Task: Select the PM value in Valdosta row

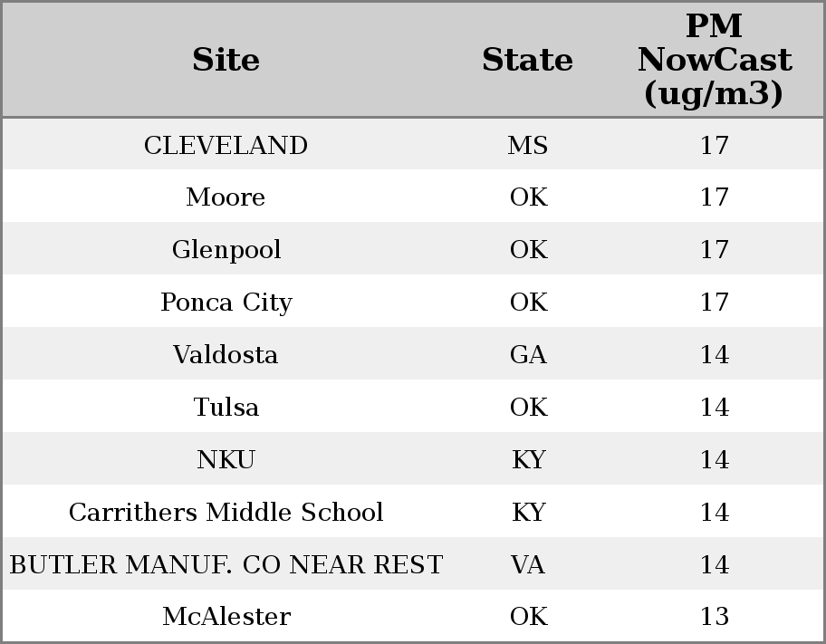Action: coord(714,354)
